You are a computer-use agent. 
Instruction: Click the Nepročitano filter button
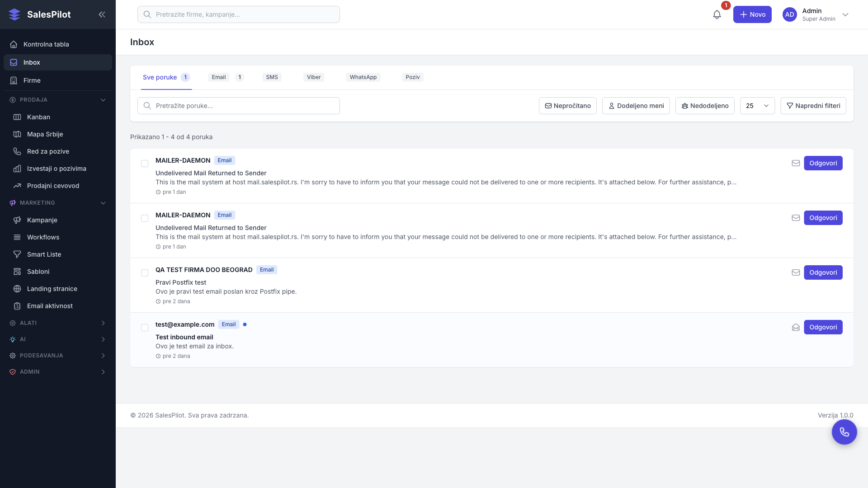click(x=567, y=106)
